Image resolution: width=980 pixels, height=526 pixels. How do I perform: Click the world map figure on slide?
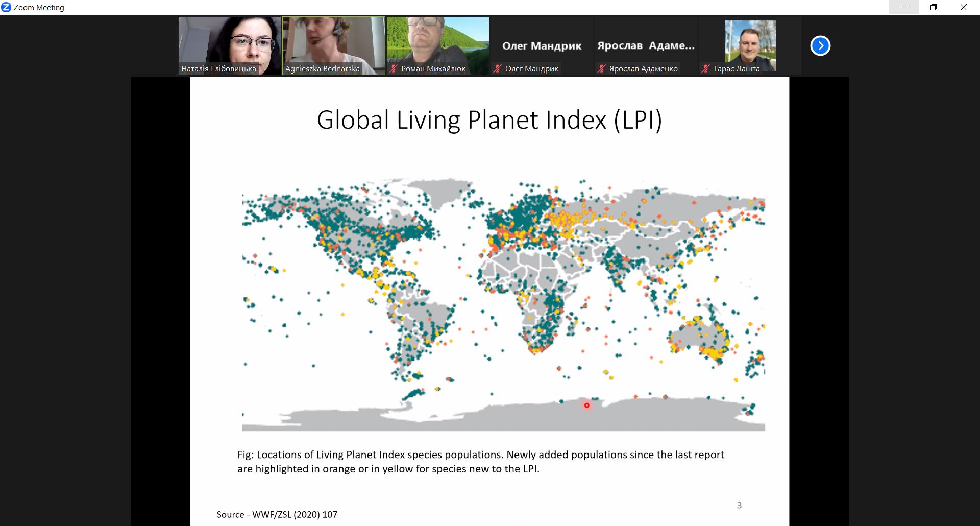click(x=503, y=305)
